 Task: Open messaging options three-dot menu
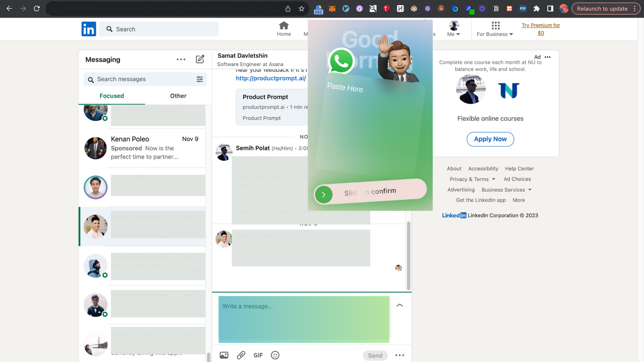(181, 59)
